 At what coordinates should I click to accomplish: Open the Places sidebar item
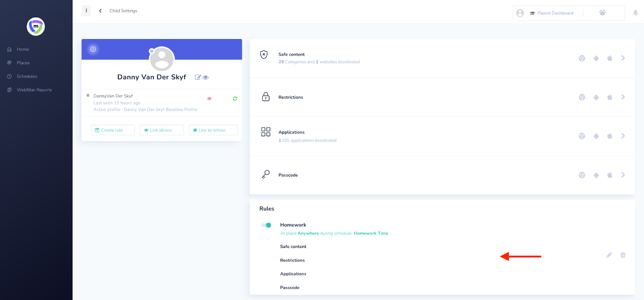[23, 63]
